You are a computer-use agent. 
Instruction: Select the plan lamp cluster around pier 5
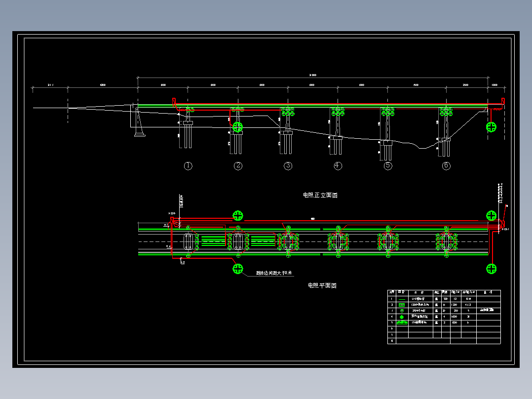click(x=388, y=242)
